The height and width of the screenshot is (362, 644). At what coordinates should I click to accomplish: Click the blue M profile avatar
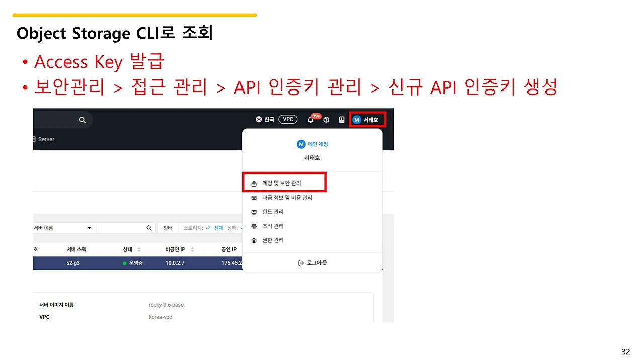click(356, 120)
